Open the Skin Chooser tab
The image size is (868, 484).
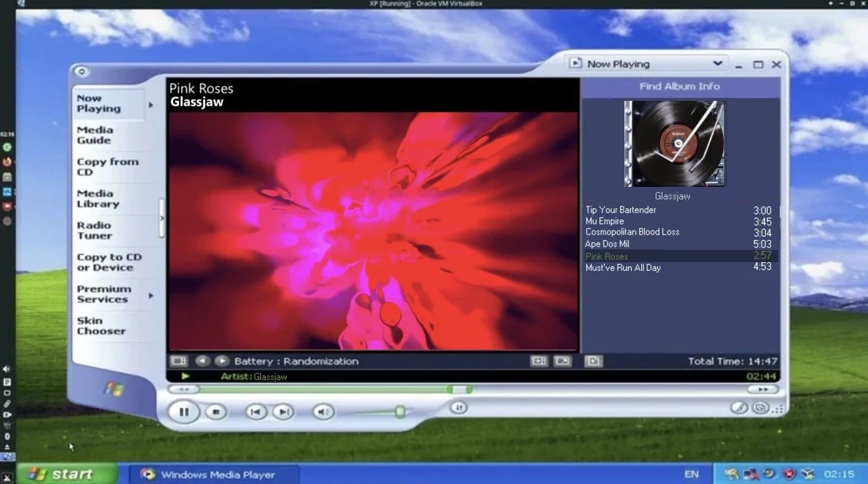[101, 325]
